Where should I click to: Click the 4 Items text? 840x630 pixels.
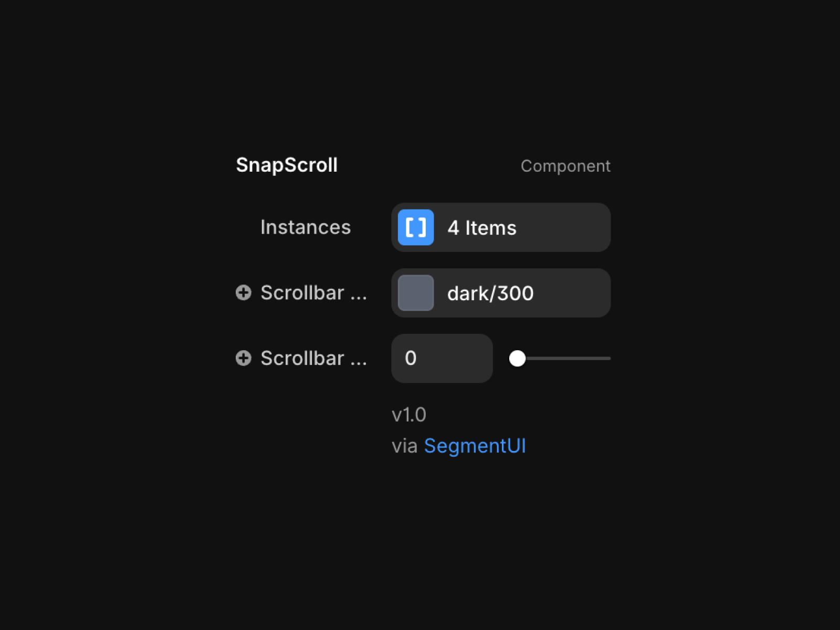tap(482, 228)
